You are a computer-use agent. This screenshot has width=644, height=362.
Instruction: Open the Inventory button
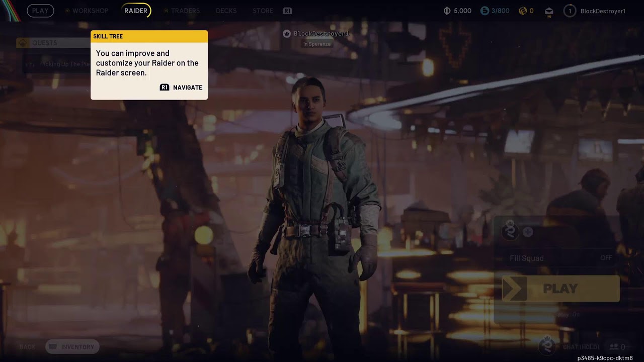click(72, 347)
